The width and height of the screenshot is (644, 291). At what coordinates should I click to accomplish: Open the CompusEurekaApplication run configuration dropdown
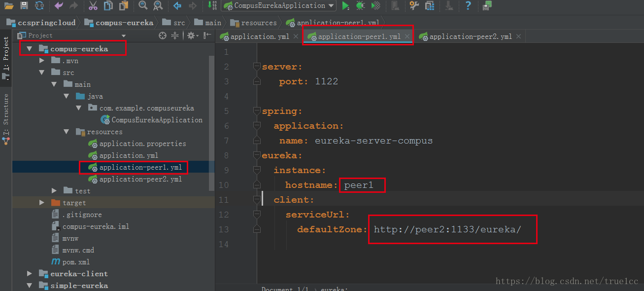tap(279, 6)
